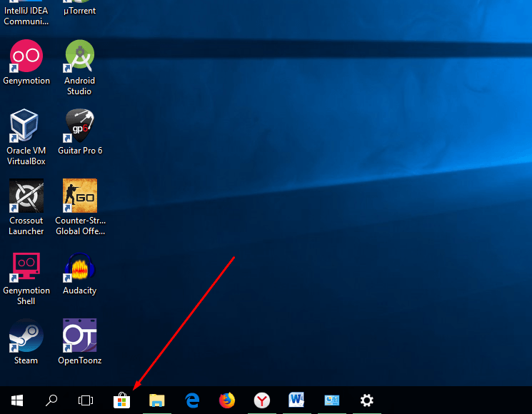
Task: Open Microsoft Store from the taskbar
Action: (x=122, y=400)
